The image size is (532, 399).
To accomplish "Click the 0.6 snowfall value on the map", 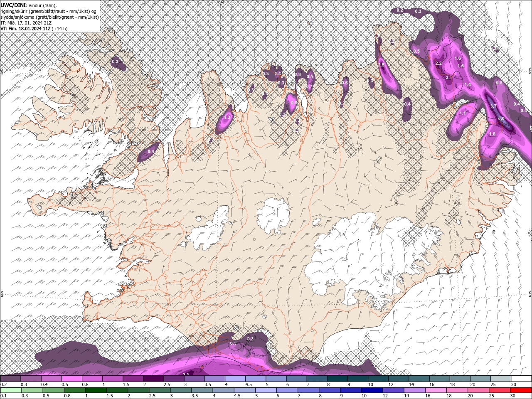I will (x=345, y=83).
